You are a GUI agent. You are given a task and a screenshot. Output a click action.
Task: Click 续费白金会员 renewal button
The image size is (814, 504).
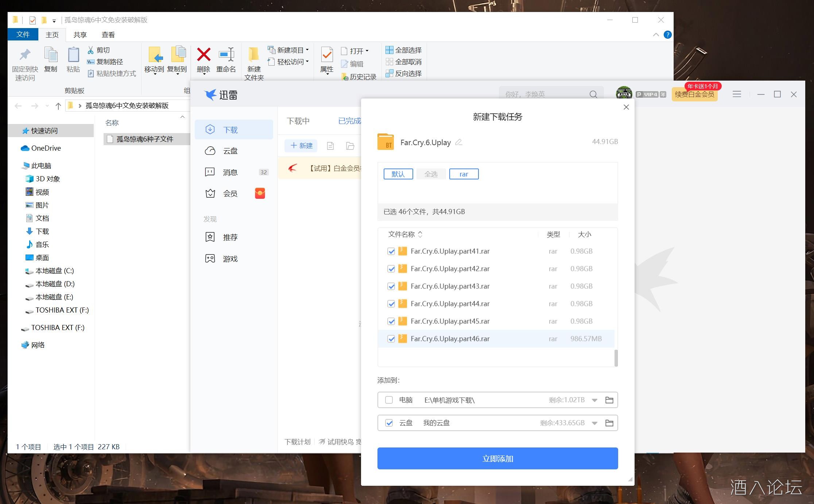click(694, 94)
